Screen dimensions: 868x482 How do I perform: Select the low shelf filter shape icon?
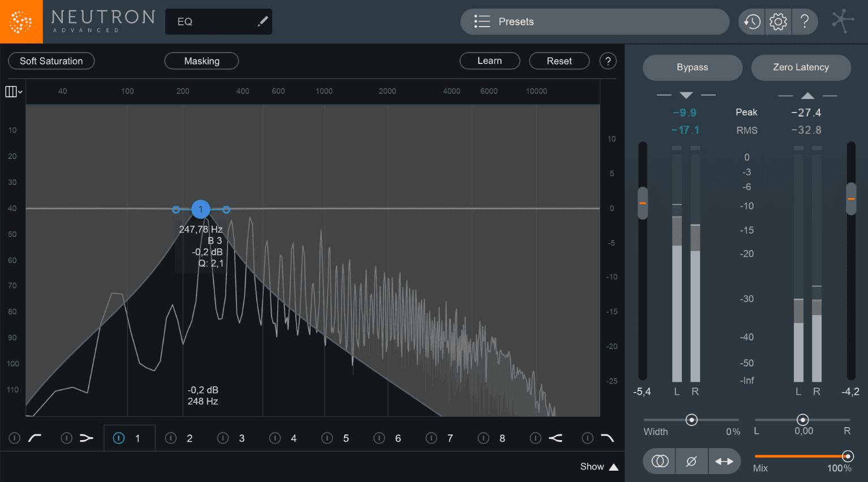87,438
